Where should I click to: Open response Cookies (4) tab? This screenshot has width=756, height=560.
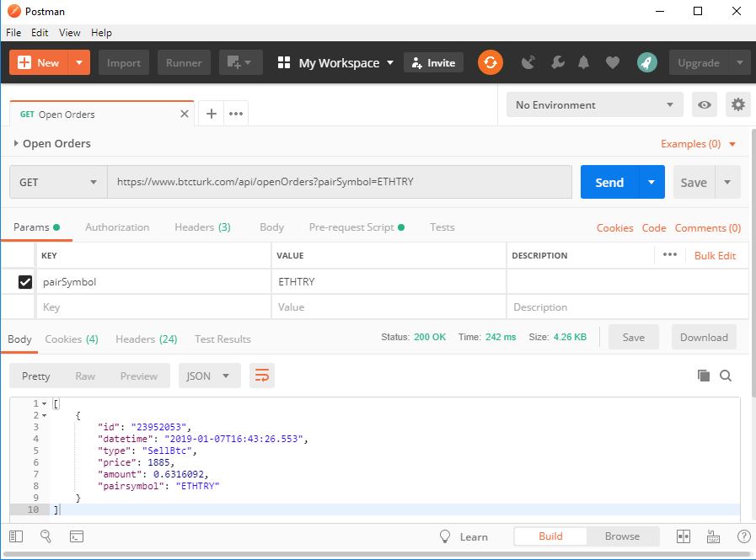(72, 339)
